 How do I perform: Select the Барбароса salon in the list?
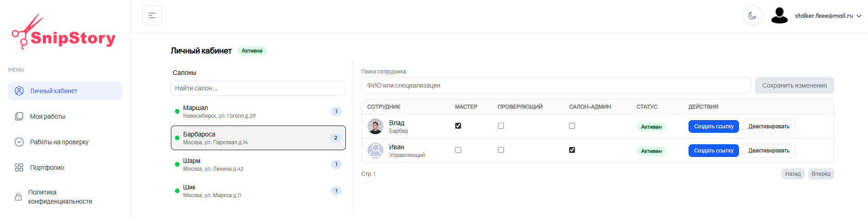[x=258, y=138]
